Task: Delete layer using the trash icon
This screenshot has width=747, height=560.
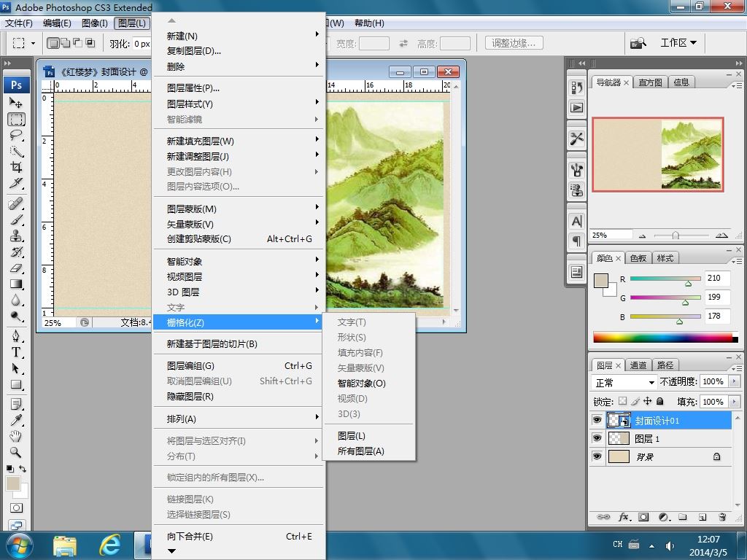Action: tap(722, 517)
